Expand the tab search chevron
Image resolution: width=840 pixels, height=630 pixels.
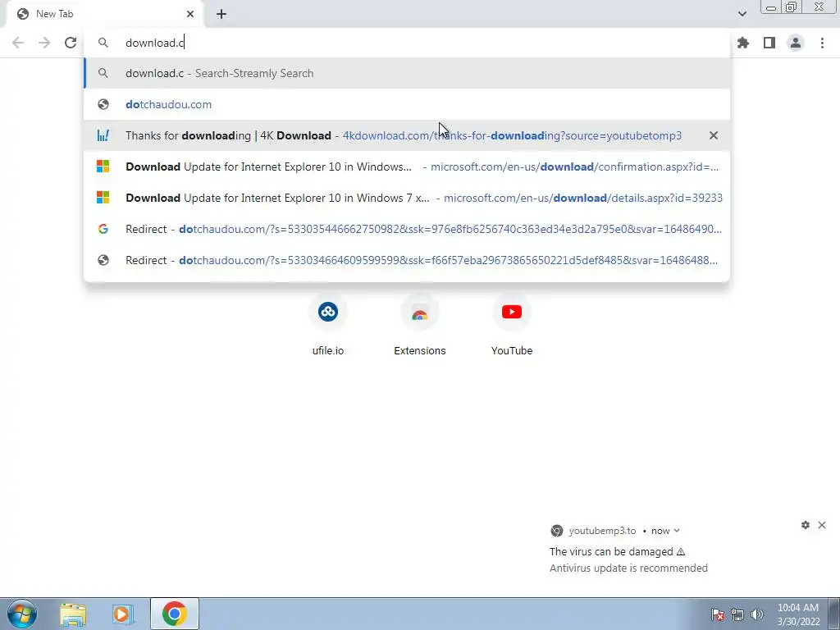[x=742, y=14]
